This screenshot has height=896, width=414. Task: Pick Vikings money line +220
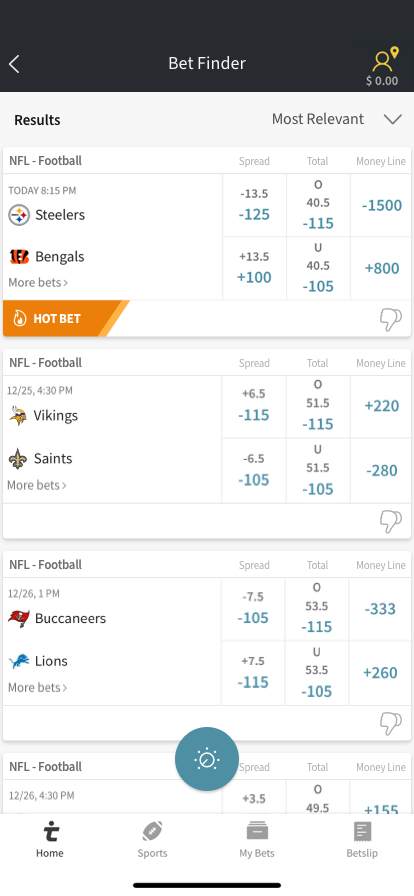(381, 406)
